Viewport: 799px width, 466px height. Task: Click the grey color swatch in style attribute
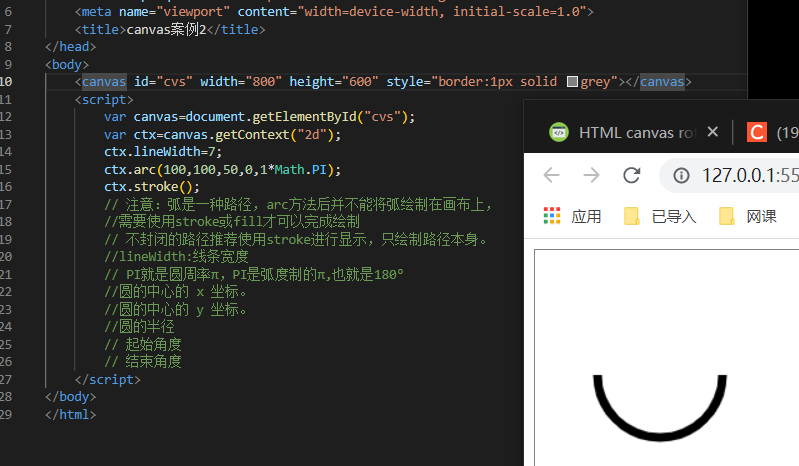pyautogui.click(x=572, y=81)
